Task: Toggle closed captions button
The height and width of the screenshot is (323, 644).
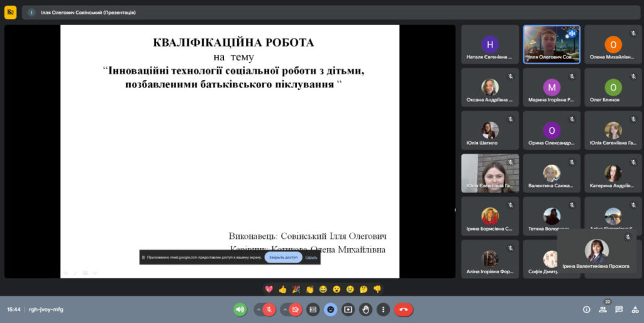Action: [313, 309]
